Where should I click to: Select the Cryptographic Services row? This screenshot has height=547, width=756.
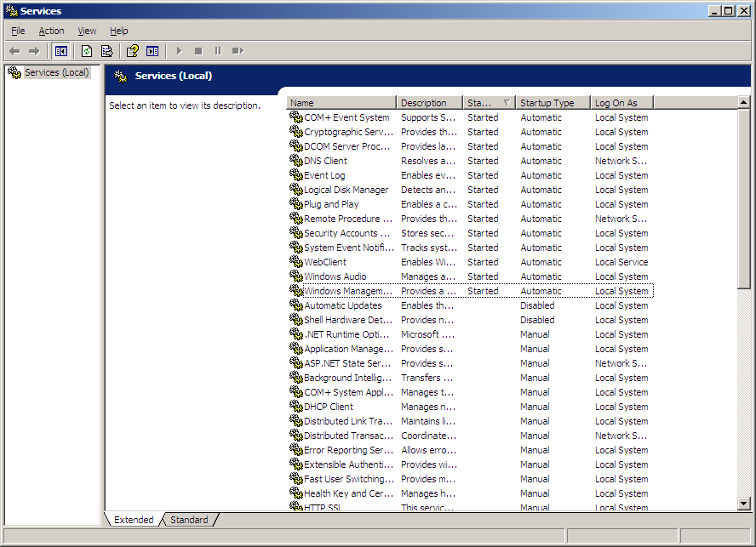[471, 132]
